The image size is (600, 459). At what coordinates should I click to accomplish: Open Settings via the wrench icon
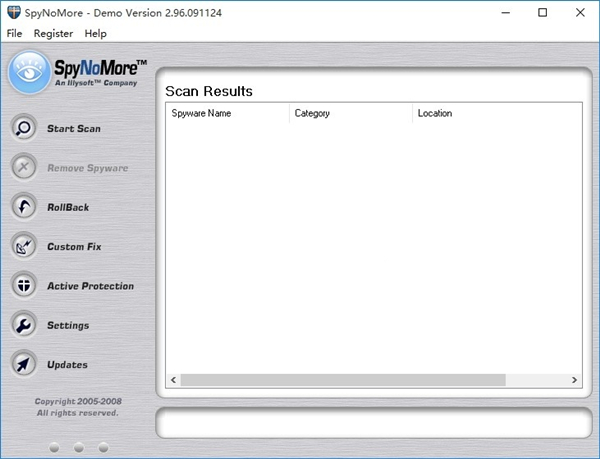(24, 325)
